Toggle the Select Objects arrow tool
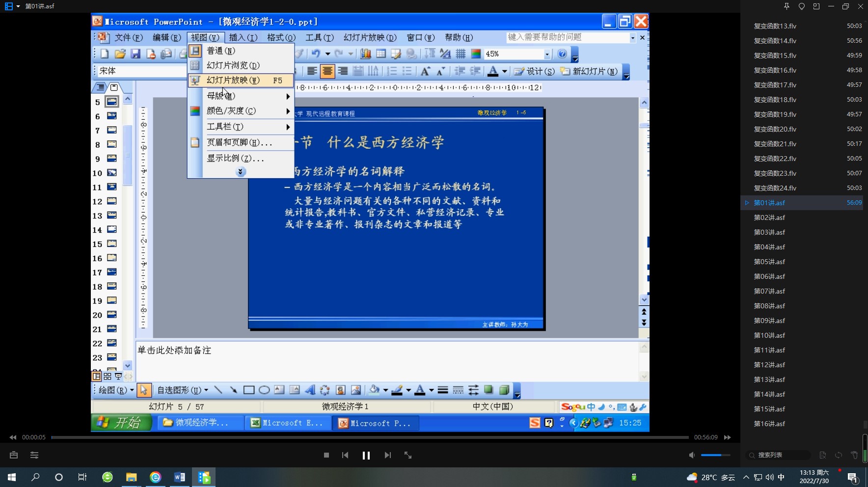 coord(143,390)
